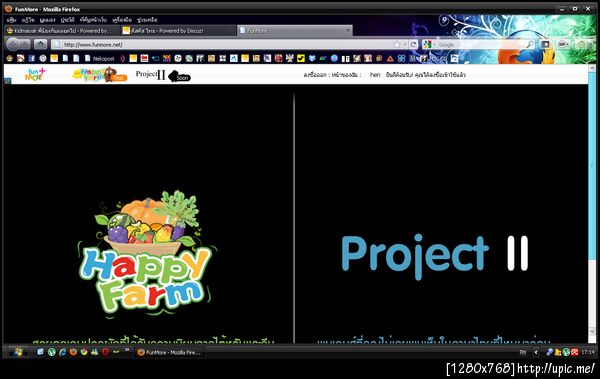Open the second menu bar item
Image resolution: width=600 pixels, height=379 pixels.
click(28, 20)
